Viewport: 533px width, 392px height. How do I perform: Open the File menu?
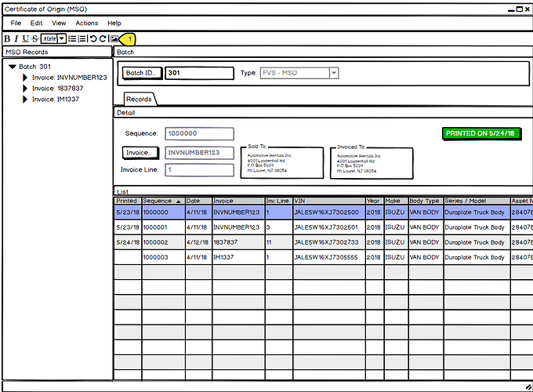pyautogui.click(x=16, y=23)
